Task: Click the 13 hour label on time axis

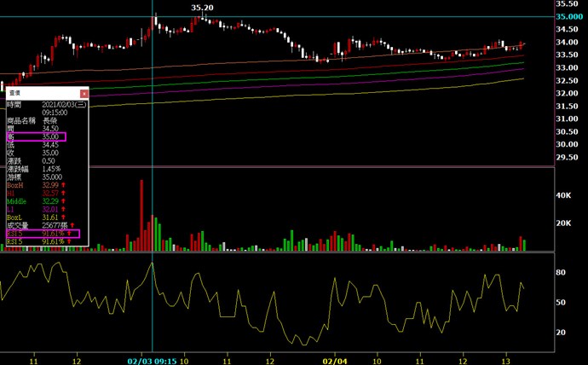Action: (x=506, y=362)
